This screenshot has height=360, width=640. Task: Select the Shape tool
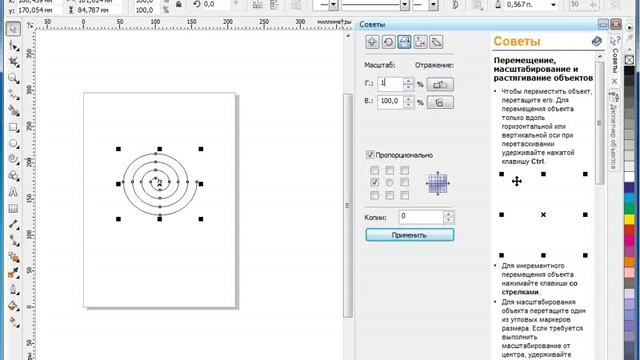(13, 46)
